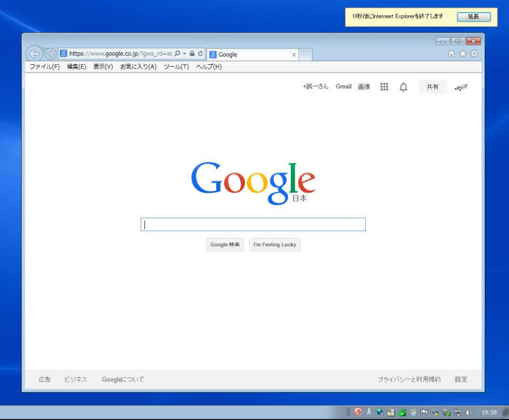The width and height of the screenshot is (509, 420).
Task: Open the お気に入り(A) menu
Action: point(138,67)
